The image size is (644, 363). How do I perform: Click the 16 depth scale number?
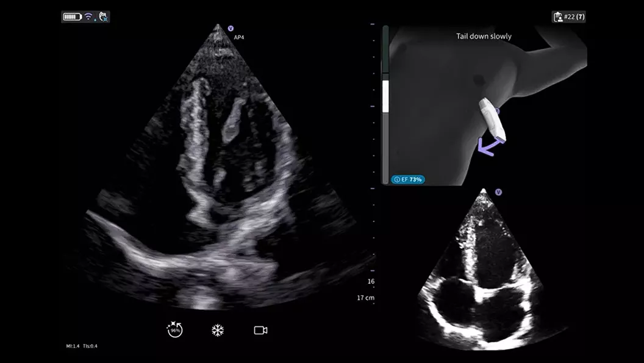371,282
